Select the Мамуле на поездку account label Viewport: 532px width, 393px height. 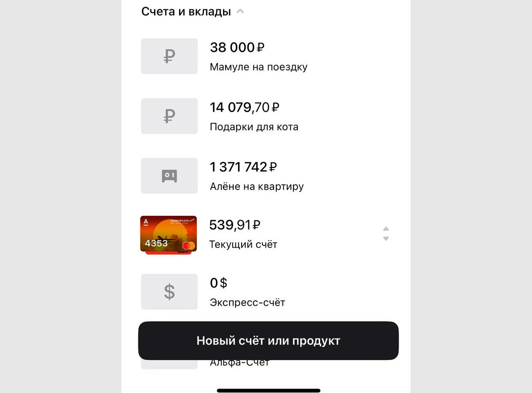pos(258,67)
